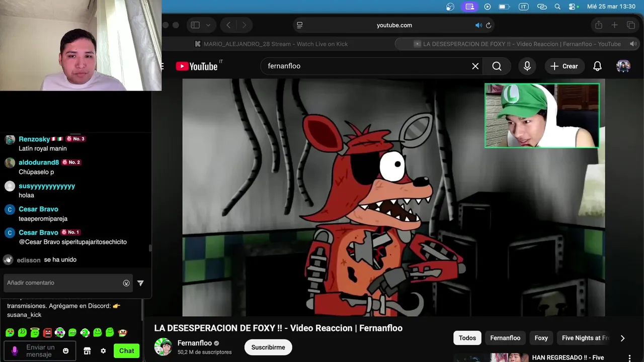Open options for HAN REGRESADO video

point(629,358)
